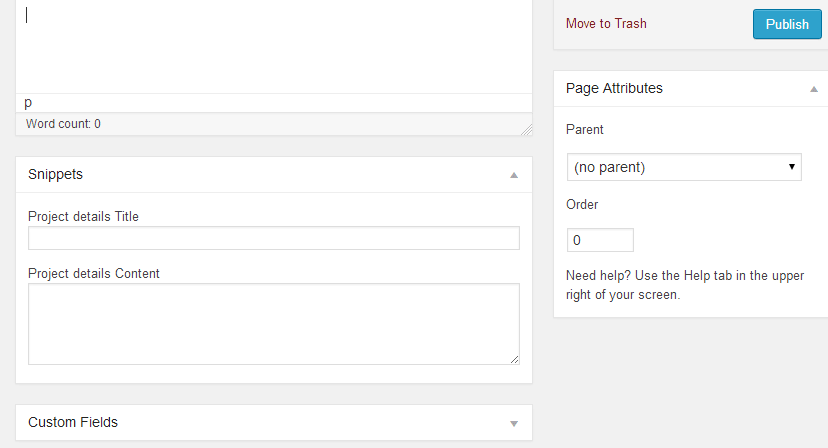Collapse the Snippets panel arrow
Viewport: 828px width, 448px height.
pyautogui.click(x=514, y=175)
